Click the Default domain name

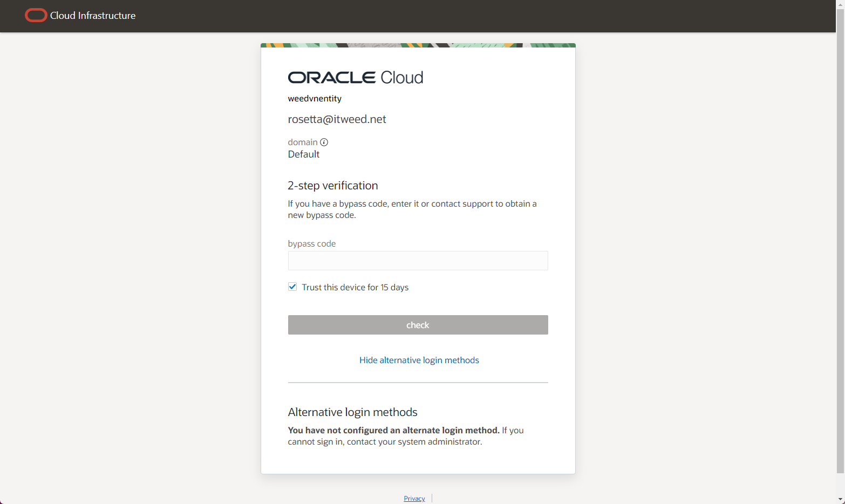tap(303, 154)
